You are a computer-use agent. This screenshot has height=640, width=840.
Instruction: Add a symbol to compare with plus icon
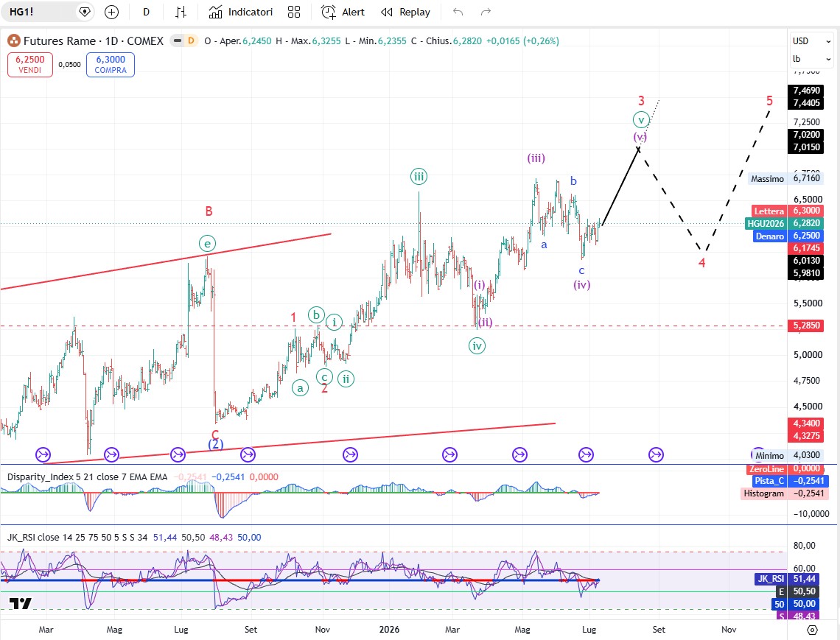tap(111, 12)
